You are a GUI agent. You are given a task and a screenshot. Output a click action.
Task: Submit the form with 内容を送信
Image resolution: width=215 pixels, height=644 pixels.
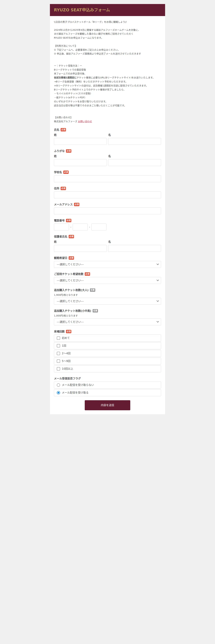click(107, 405)
